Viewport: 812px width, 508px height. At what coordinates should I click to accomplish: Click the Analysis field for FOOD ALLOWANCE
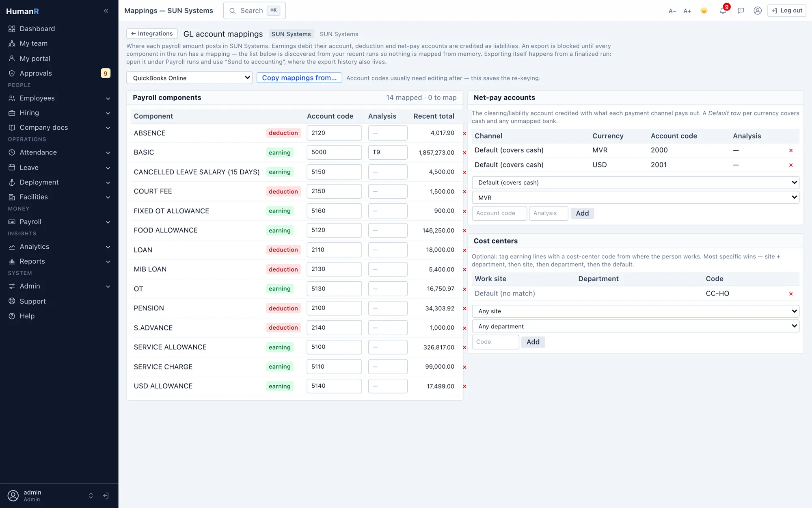pyautogui.click(x=388, y=230)
